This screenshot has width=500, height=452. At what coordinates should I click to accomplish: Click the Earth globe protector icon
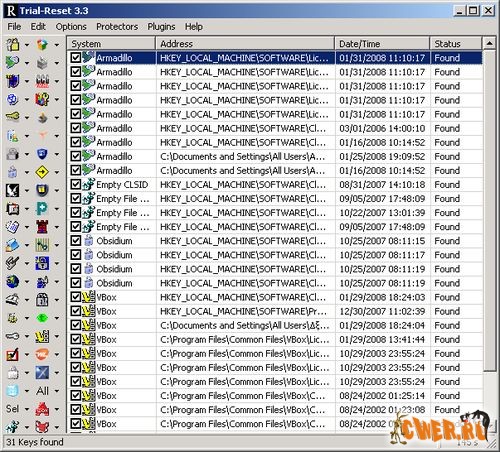tap(13, 282)
